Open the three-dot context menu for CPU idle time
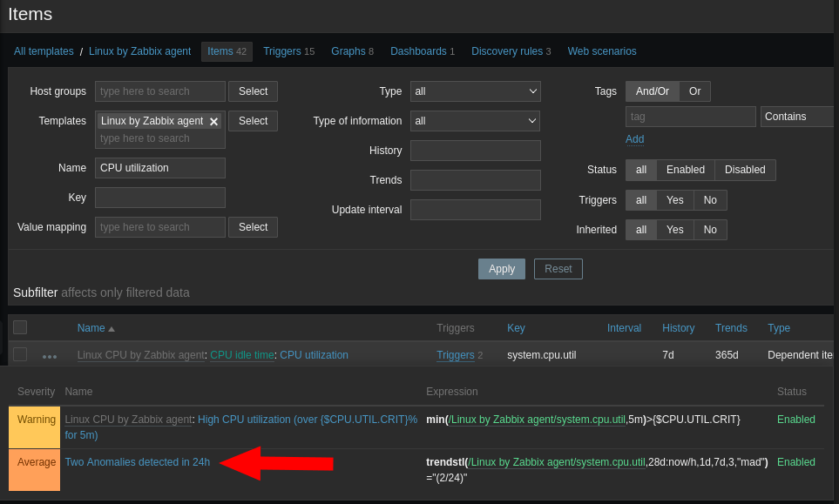Screen dimensions: 839x504 [x=50, y=355]
